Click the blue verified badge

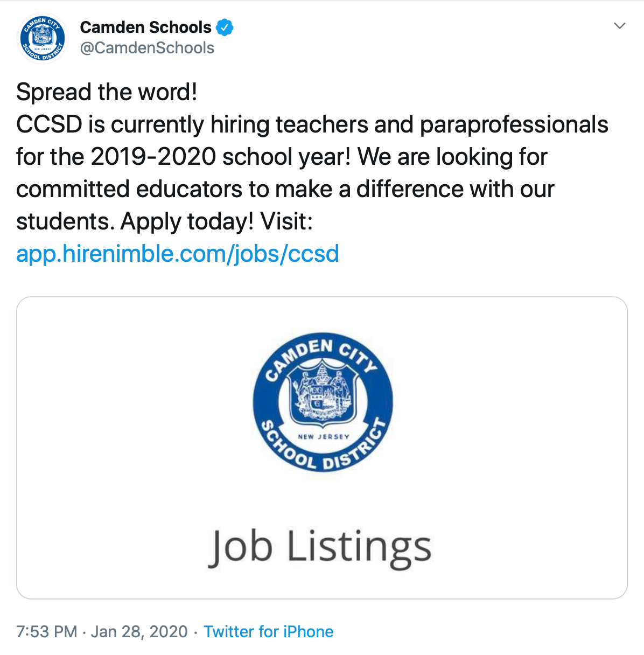[225, 27]
